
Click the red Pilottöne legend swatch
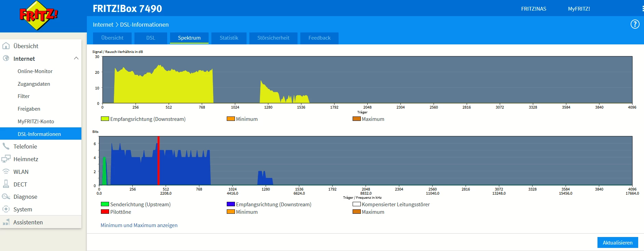point(105,212)
